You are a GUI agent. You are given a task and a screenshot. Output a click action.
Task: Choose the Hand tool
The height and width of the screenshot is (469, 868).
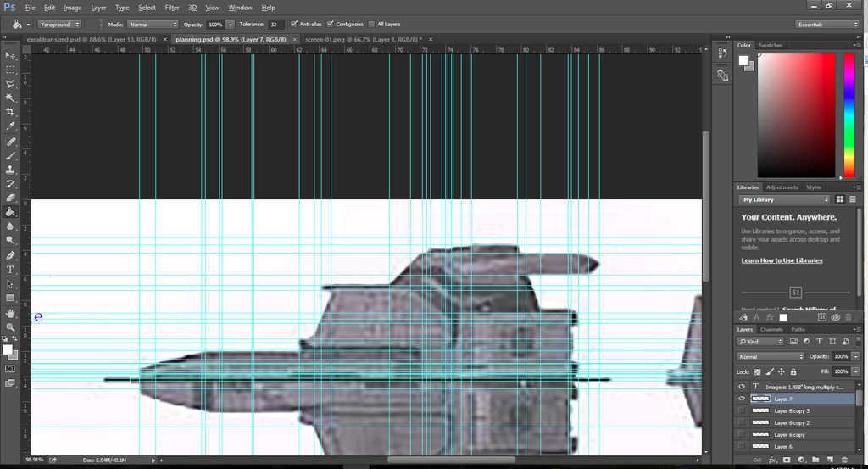pos(11,313)
